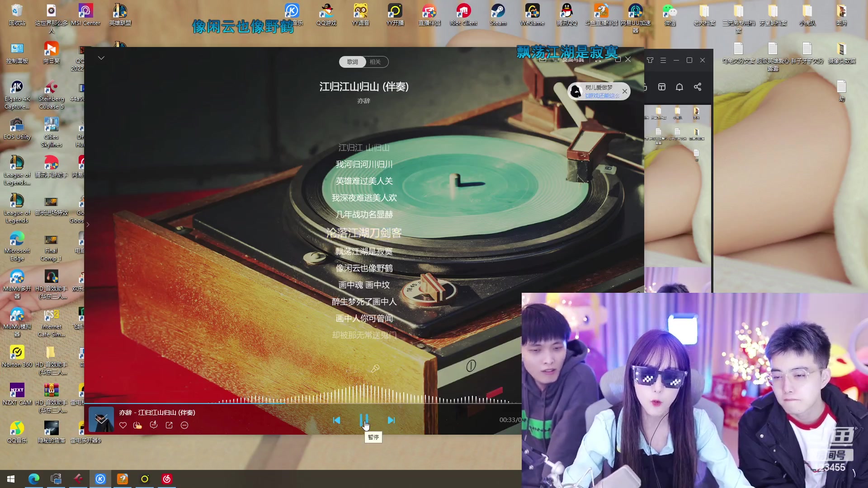Download the song via VIP download icon

[137, 425]
